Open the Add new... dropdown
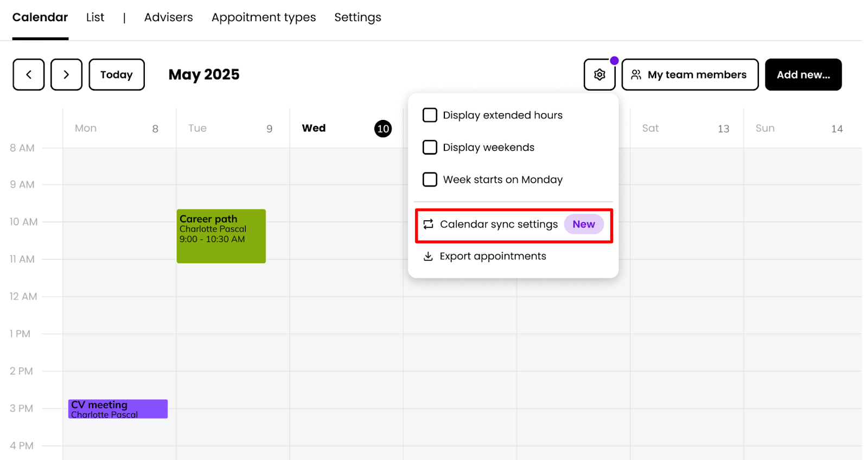Viewport: 868px width, 460px height. tap(803, 75)
